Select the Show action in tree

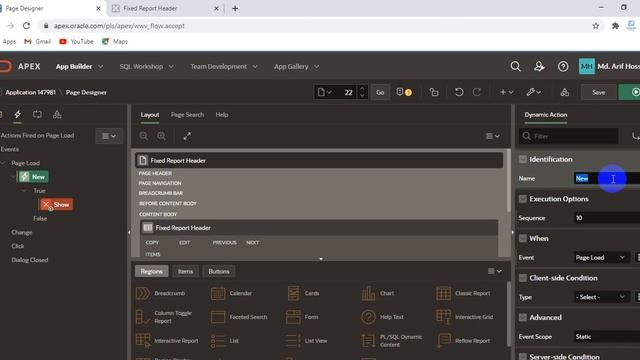pyautogui.click(x=57, y=204)
